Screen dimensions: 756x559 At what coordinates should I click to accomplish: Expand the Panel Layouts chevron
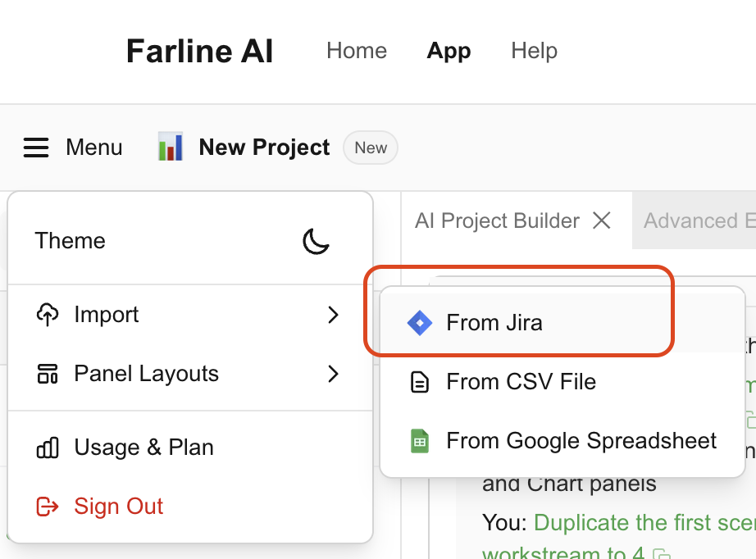click(x=334, y=374)
